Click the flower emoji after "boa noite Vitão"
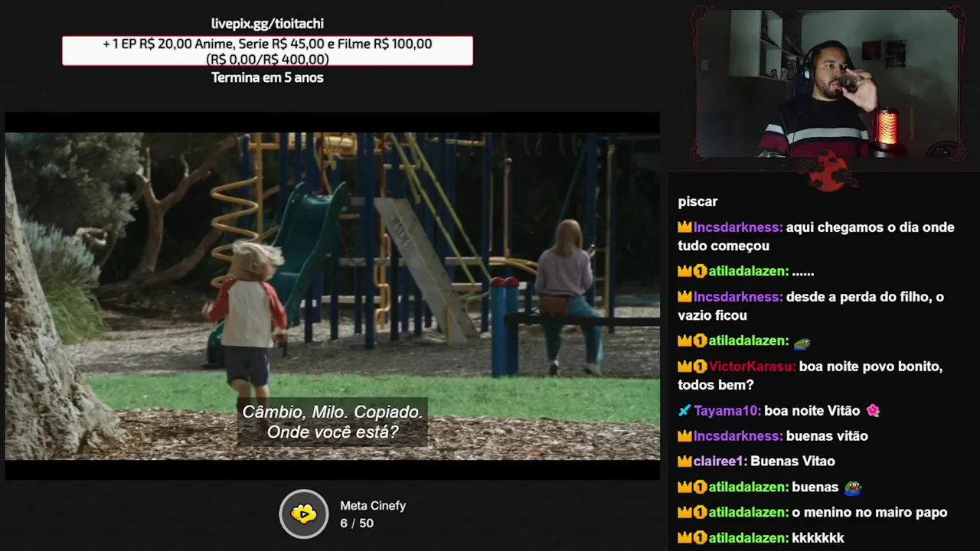 pyautogui.click(x=873, y=411)
